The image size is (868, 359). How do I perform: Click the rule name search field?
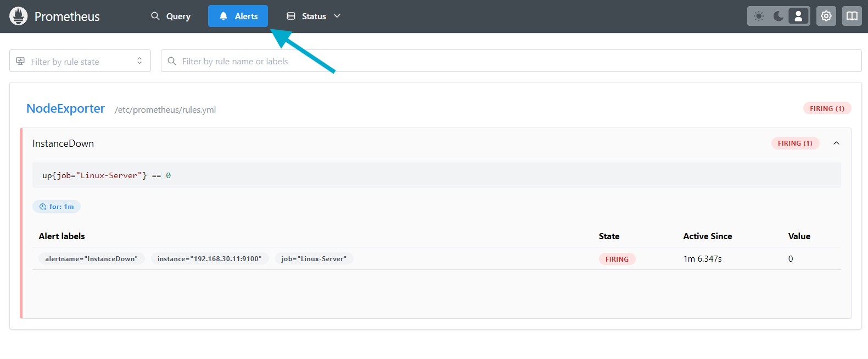point(511,61)
